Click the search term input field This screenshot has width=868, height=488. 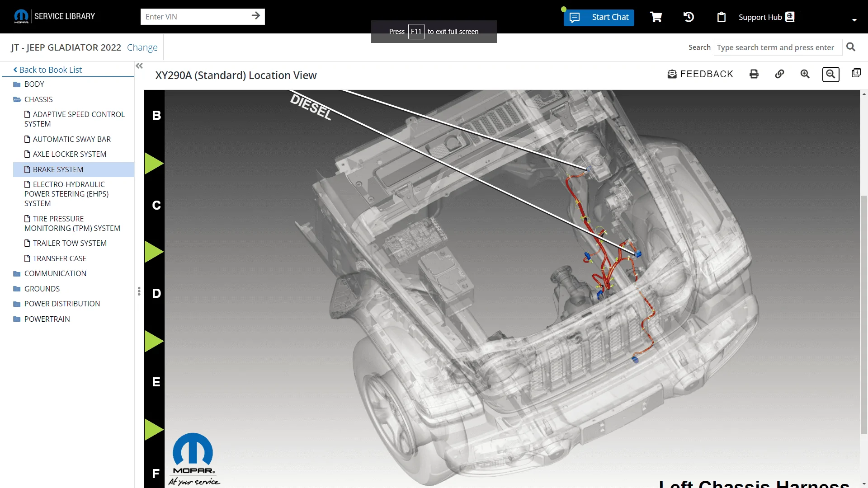[778, 47]
